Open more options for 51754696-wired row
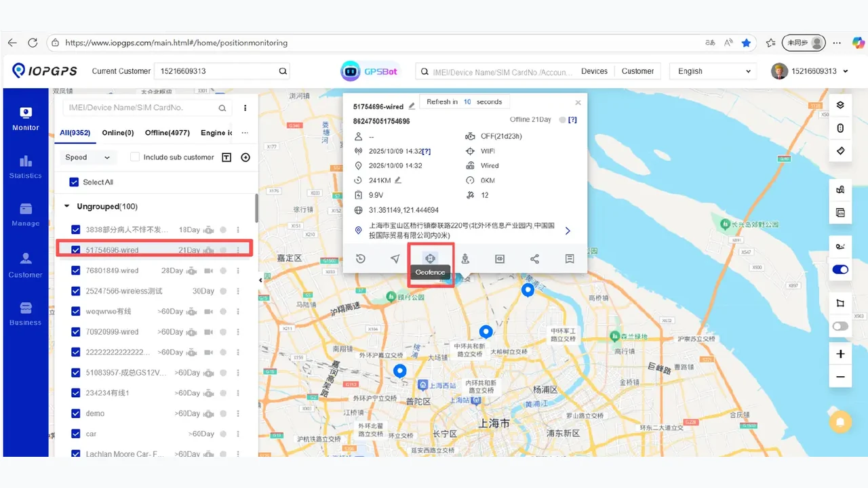The image size is (868, 488). pyautogui.click(x=238, y=250)
